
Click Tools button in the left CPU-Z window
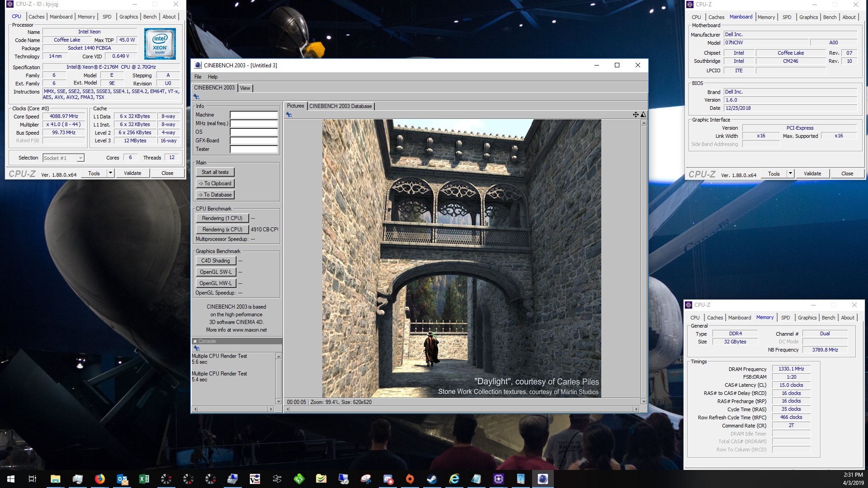coord(94,173)
